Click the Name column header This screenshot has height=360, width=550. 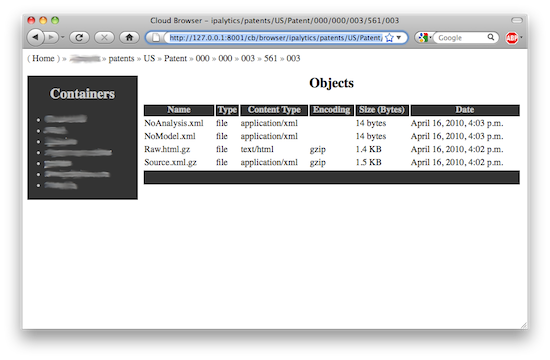coord(179,110)
